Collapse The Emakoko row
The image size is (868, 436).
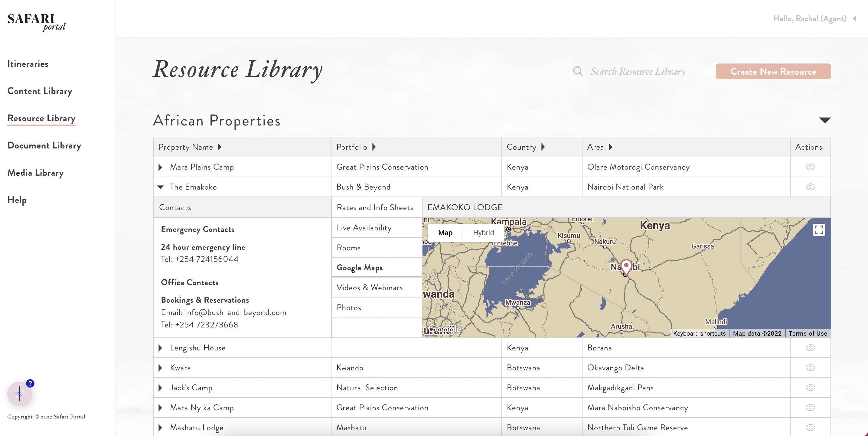(160, 187)
